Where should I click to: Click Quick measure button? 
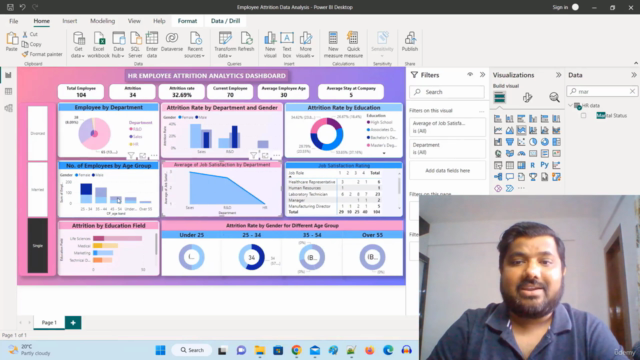pyautogui.click(x=353, y=45)
